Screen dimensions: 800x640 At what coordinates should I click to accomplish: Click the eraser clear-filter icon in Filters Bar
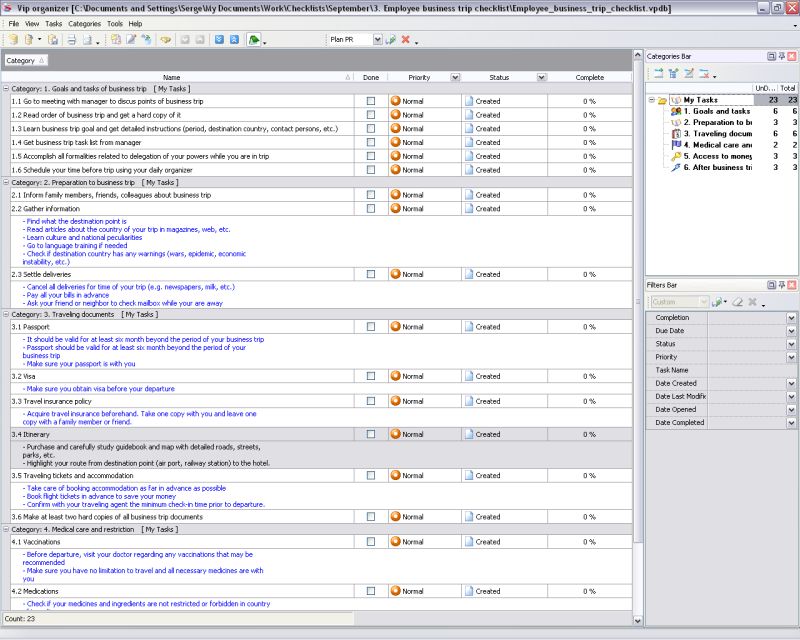tap(736, 302)
